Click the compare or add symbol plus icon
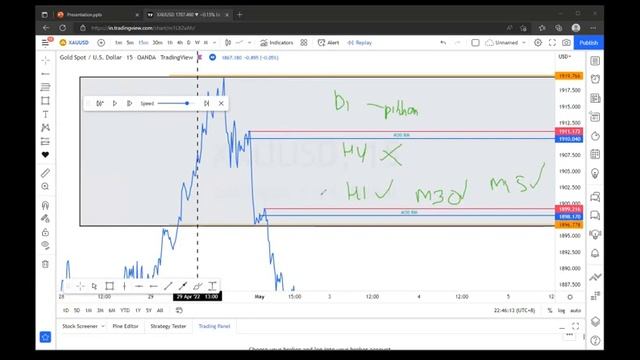This screenshot has height=360, width=640. (101, 42)
